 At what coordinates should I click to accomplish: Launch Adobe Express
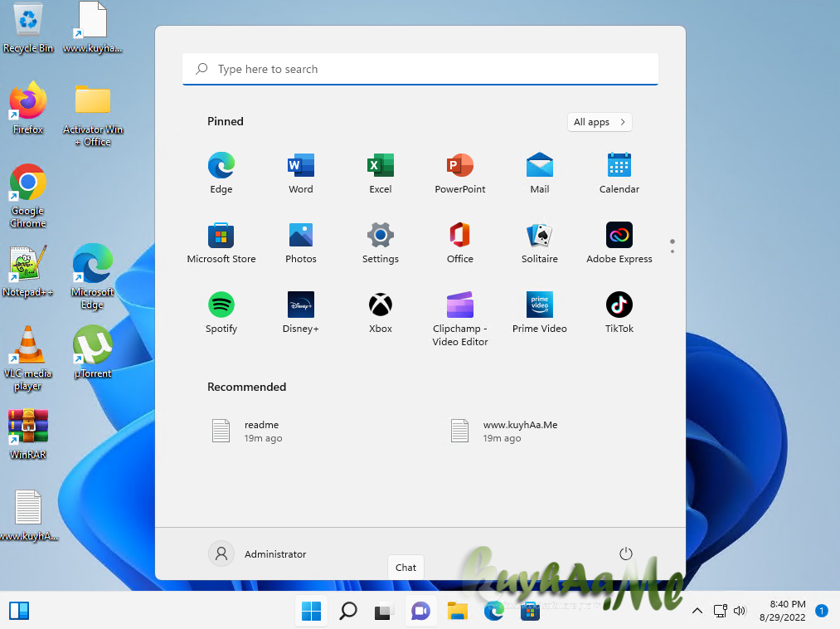click(x=619, y=242)
